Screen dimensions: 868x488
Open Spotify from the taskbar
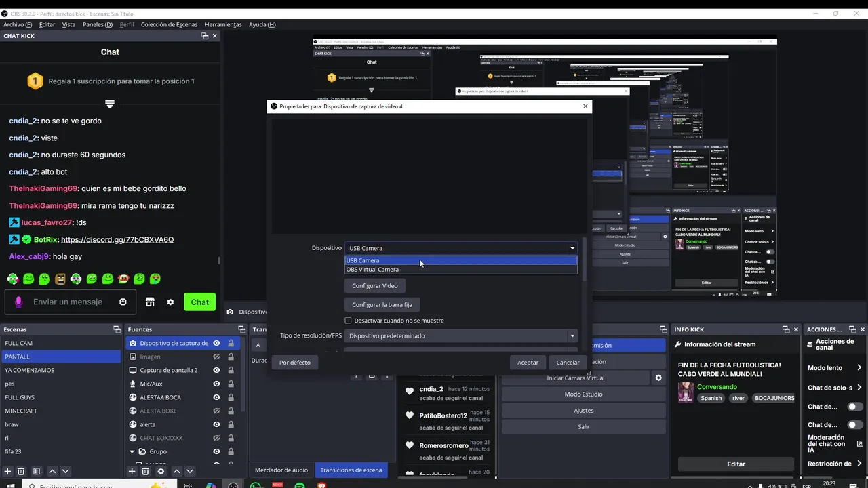(300, 485)
